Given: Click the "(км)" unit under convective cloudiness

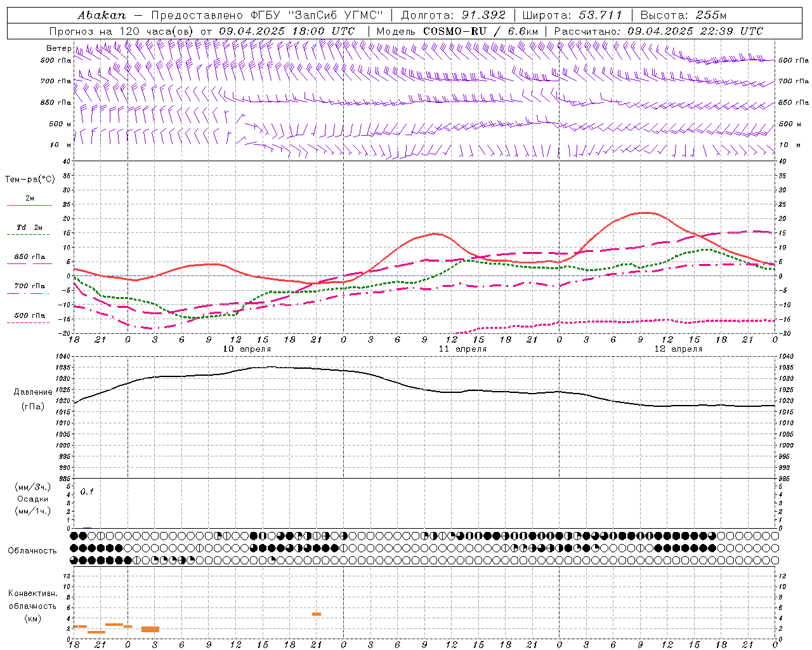Looking at the screenshot, I should coord(32,618).
